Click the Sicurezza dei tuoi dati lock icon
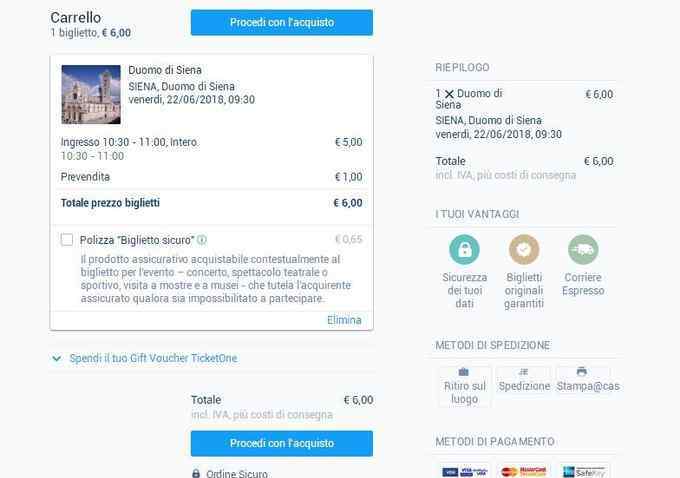Image resolution: width=680 pixels, height=478 pixels. (x=464, y=249)
